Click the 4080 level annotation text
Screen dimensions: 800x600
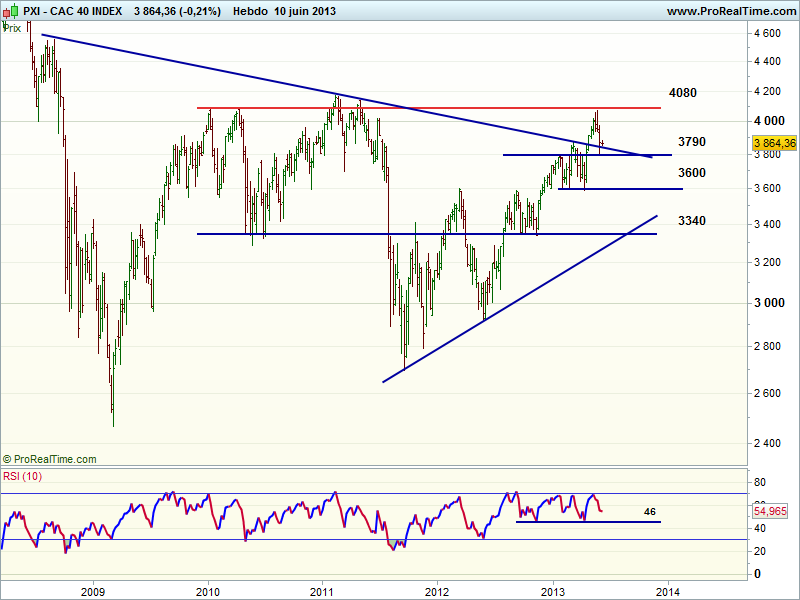pos(682,93)
